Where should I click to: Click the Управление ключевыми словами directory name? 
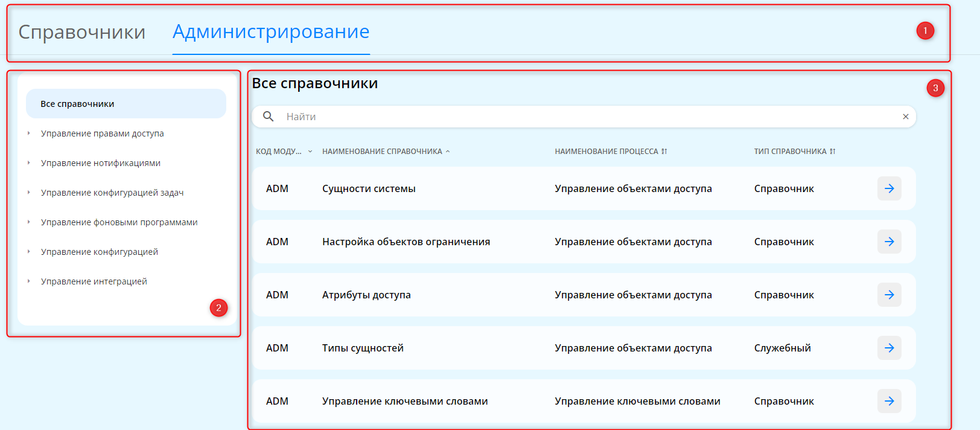(x=405, y=401)
